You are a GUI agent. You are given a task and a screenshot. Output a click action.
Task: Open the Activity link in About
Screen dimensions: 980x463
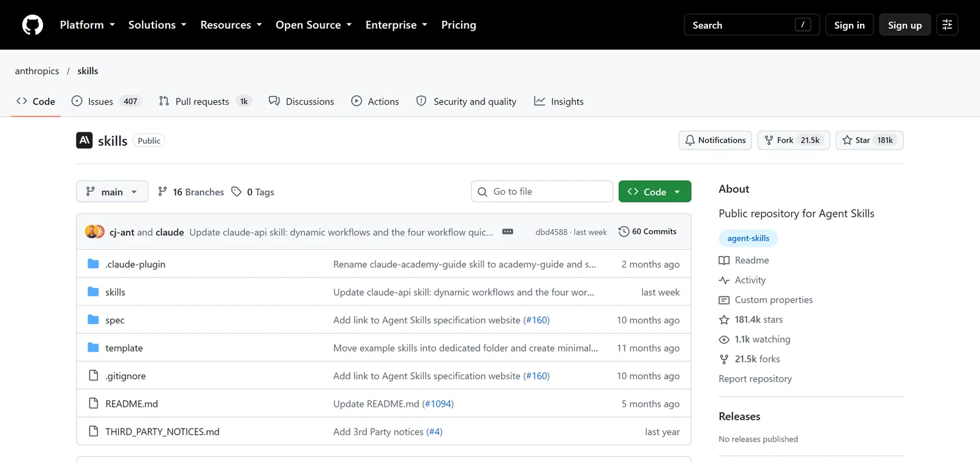742,280
